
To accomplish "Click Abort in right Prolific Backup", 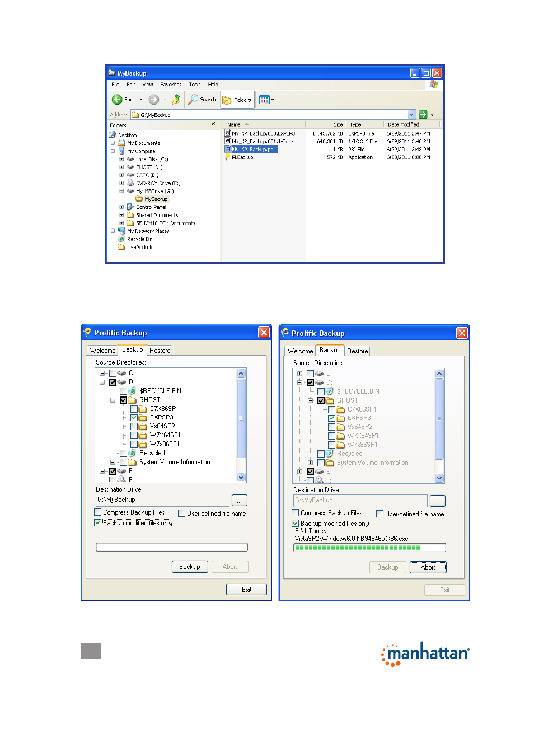I will click(428, 567).
